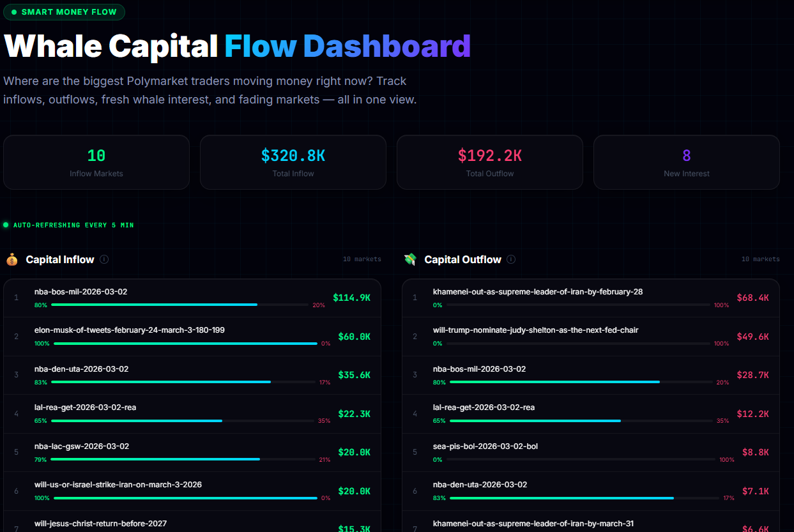
Task: Click the progress bar of elon-musk-of-tweets row
Action: coord(185,344)
